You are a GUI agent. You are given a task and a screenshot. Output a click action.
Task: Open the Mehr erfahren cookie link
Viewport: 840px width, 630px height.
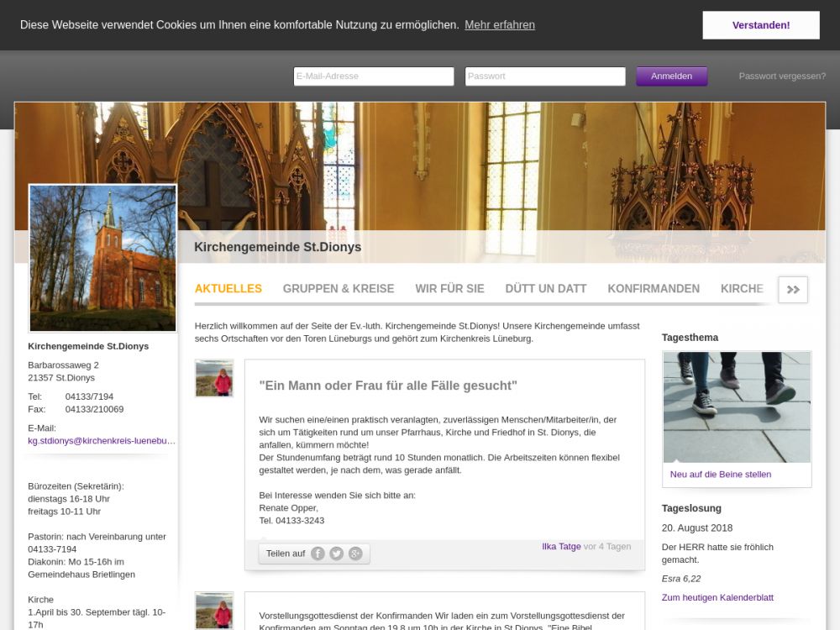coord(500,25)
